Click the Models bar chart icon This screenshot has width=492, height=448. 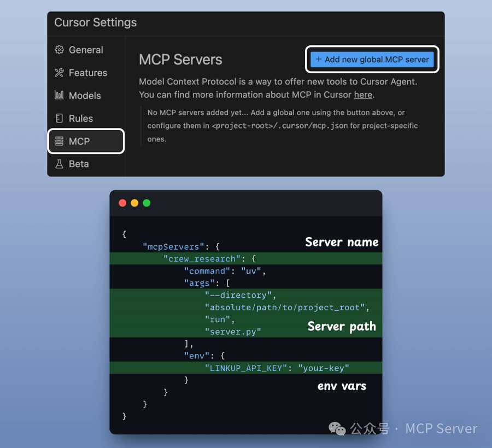(59, 95)
